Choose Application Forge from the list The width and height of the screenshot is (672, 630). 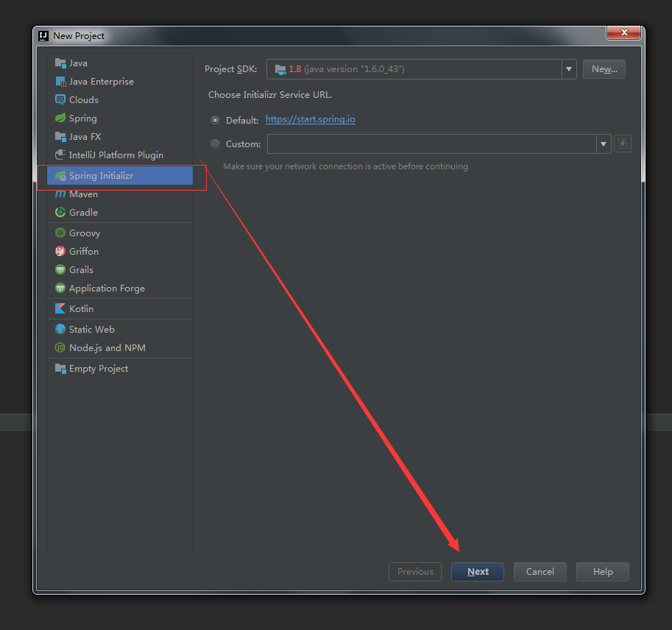tap(107, 289)
